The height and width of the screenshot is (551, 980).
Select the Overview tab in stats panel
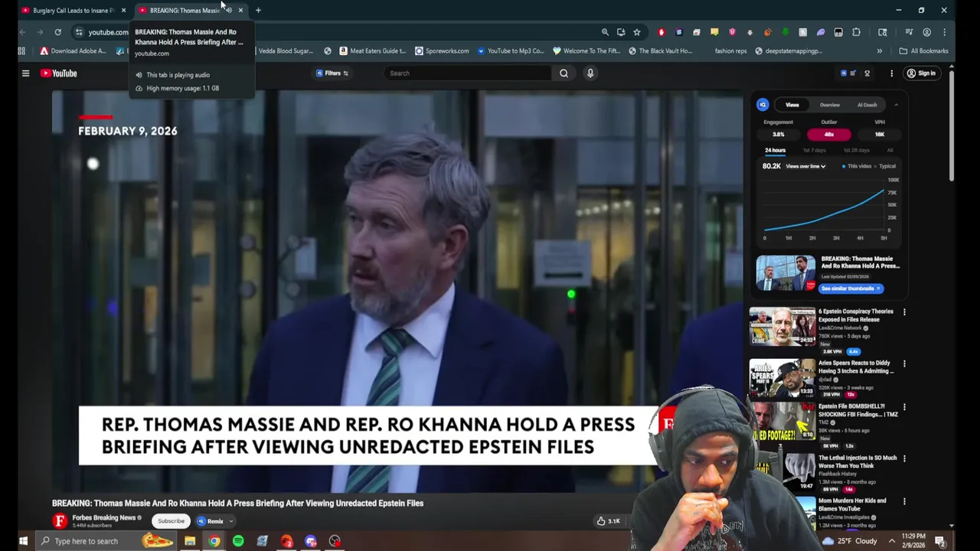coord(830,105)
